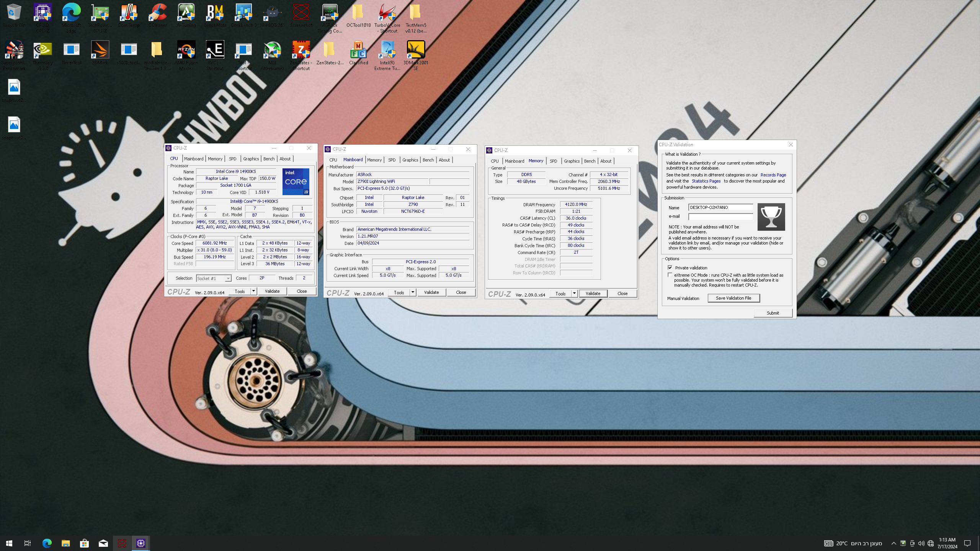Launch 3DMark desktop shortcut

coord(100,53)
